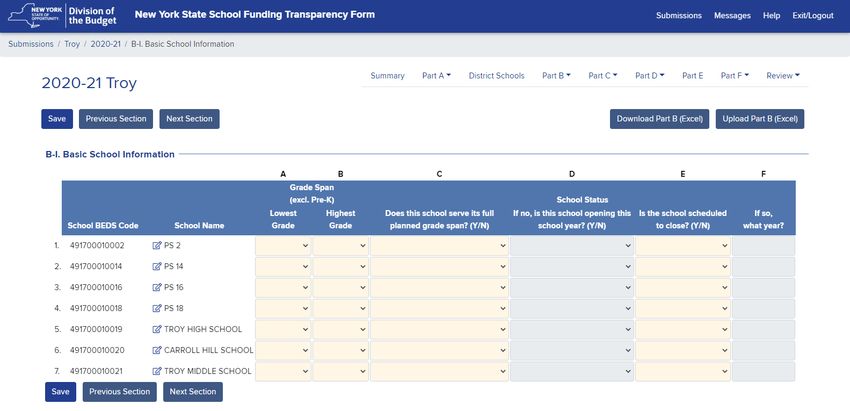Click the bottom Previous Section button

(x=119, y=391)
